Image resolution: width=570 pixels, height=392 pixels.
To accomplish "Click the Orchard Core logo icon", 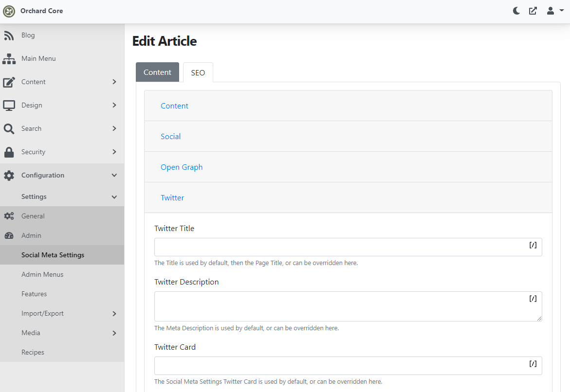I will [9, 11].
